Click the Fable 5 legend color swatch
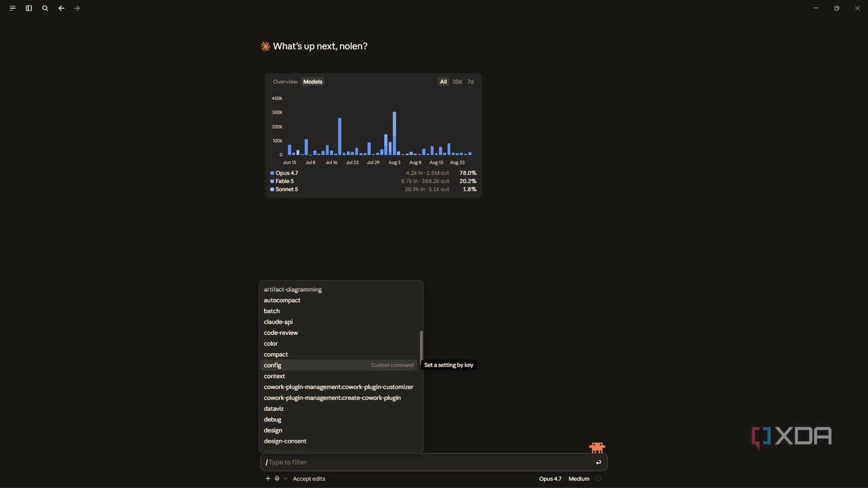Screen dimensions: 868x488 [272, 181]
